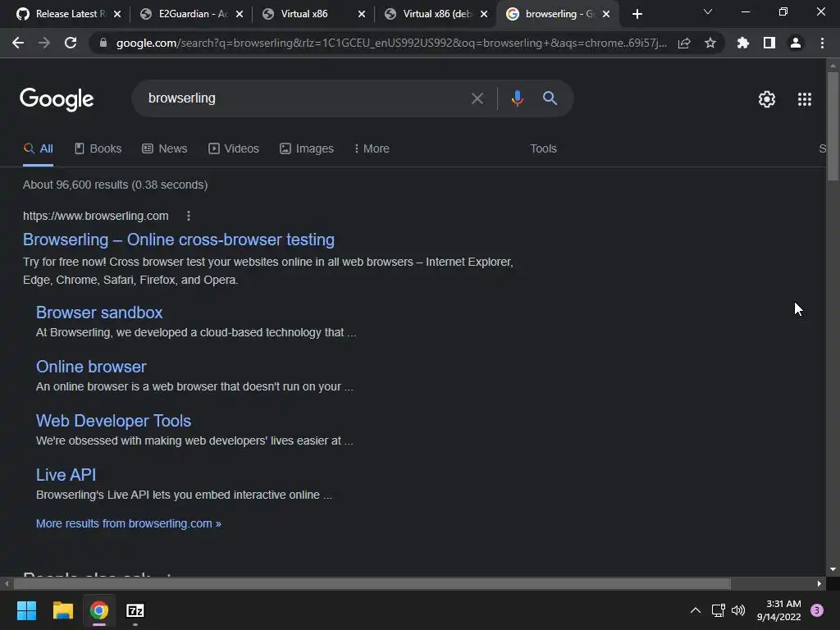Open the Online browser sitelink
Screen dimensions: 840x630
[x=91, y=367]
